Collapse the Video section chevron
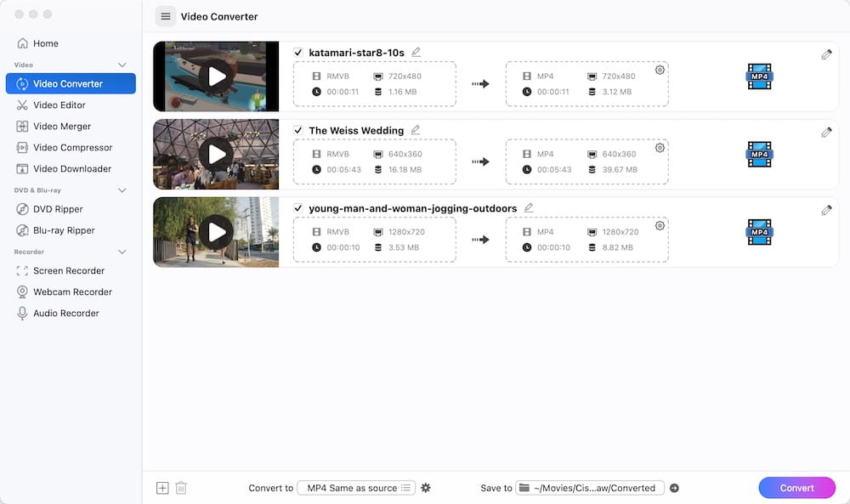850x504 pixels. [x=122, y=65]
